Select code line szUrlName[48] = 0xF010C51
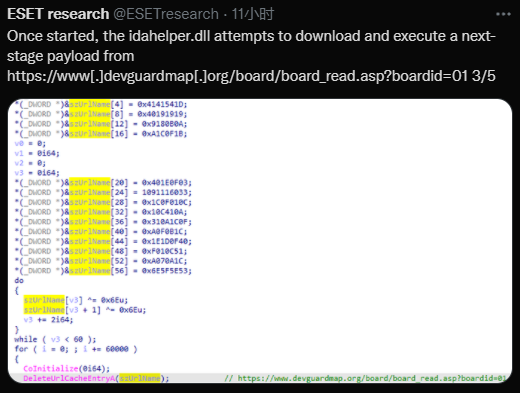 101,251
